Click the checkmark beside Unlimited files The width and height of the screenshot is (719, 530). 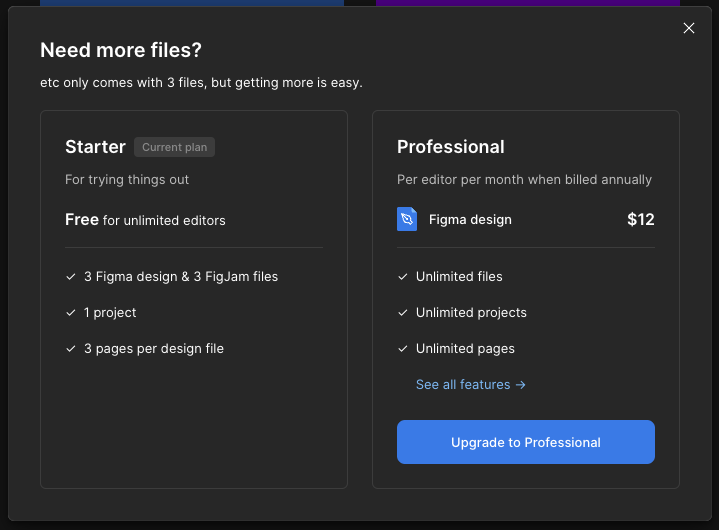click(x=403, y=276)
